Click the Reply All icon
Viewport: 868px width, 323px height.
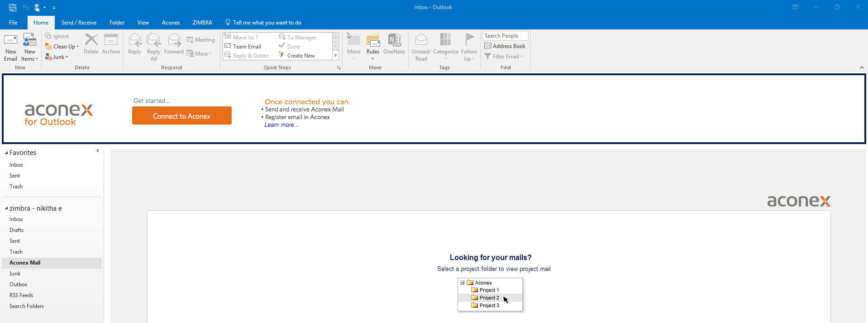click(154, 40)
